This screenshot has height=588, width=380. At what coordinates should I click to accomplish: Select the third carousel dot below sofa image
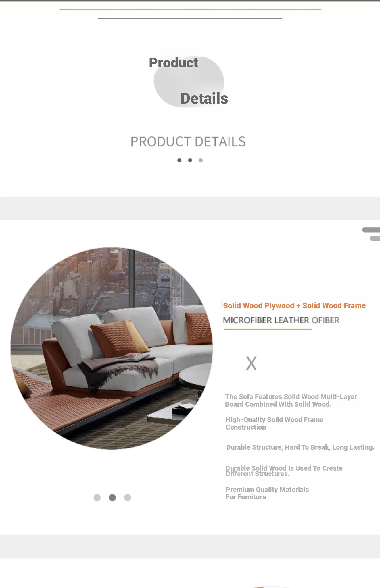click(x=128, y=498)
